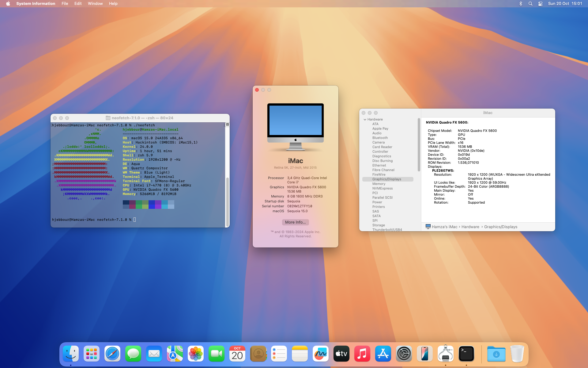
Task: Click Hardware in the bottom path bar
Action: click(x=470, y=227)
